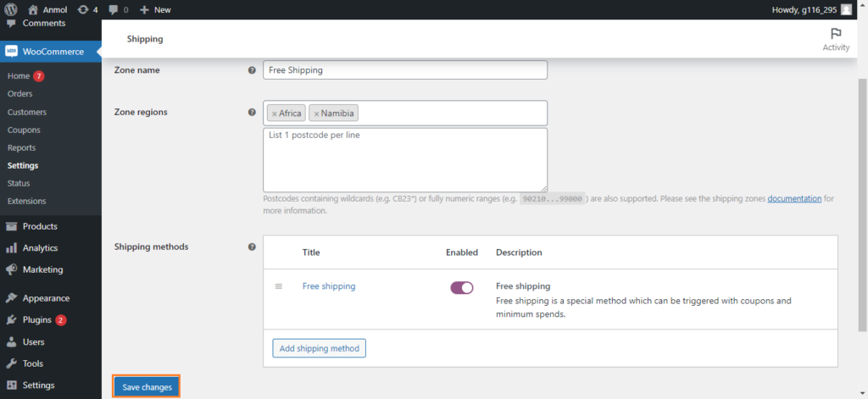This screenshot has height=399, width=868.
Task: Select the WooCommerce Settings submenu item
Action: coord(23,165)
